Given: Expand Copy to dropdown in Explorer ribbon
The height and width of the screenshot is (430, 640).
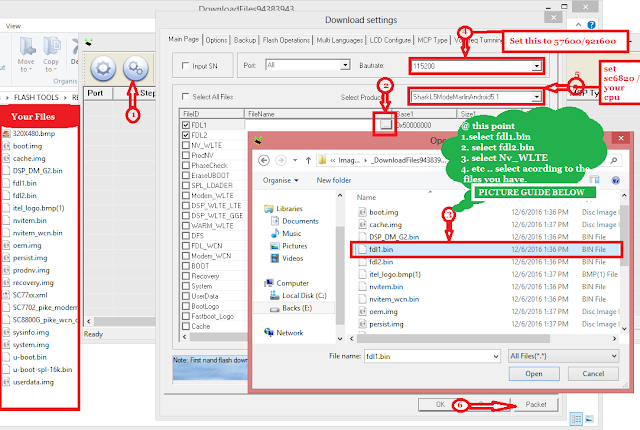Looking at the screenshot, I should 51,70.
